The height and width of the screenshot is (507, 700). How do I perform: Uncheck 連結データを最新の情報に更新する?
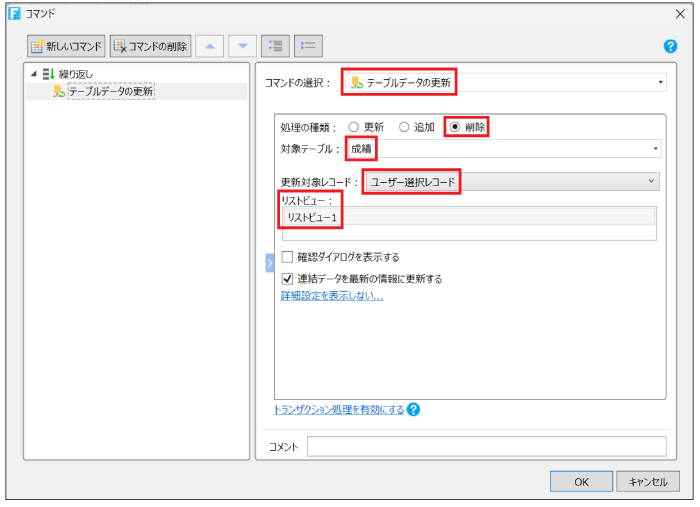288,279
